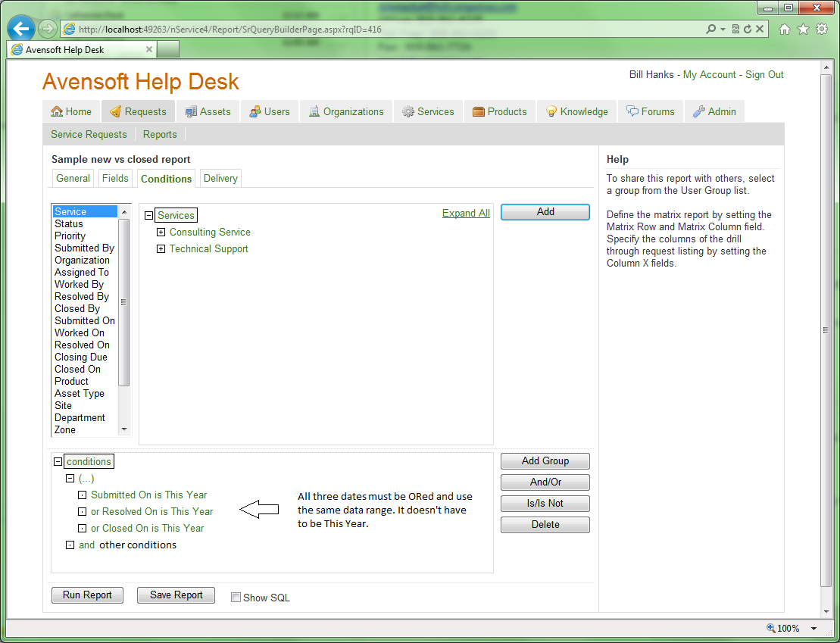The width and height of the screenshot is (840, 643).
Task: Expand the Consulting Service tree node
Action: pyautogui.click(x=161, y=233)
